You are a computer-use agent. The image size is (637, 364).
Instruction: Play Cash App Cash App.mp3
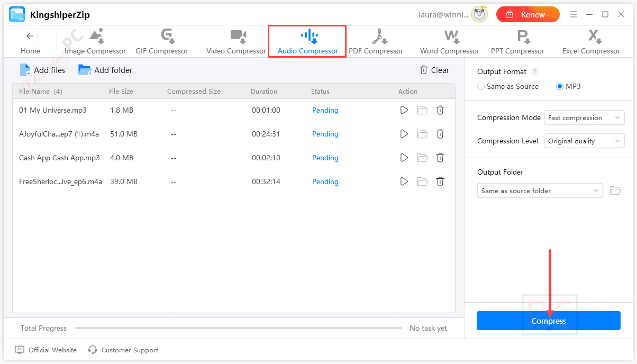pyautogui.click(x=404, y=158)
